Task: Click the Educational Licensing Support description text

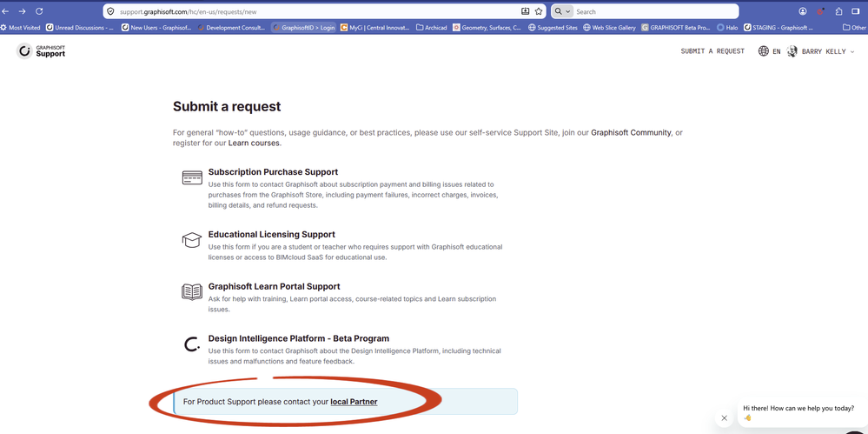Action: (355, 252)
